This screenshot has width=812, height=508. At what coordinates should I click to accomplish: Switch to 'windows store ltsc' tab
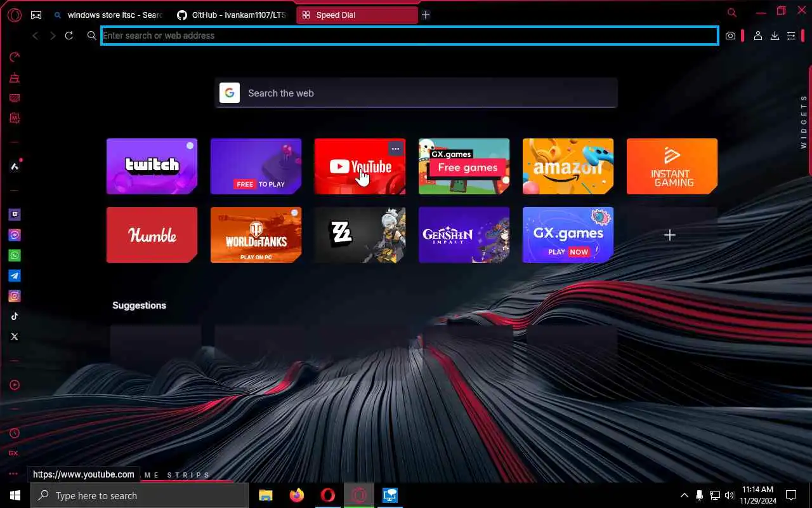(x=108, y=15)
